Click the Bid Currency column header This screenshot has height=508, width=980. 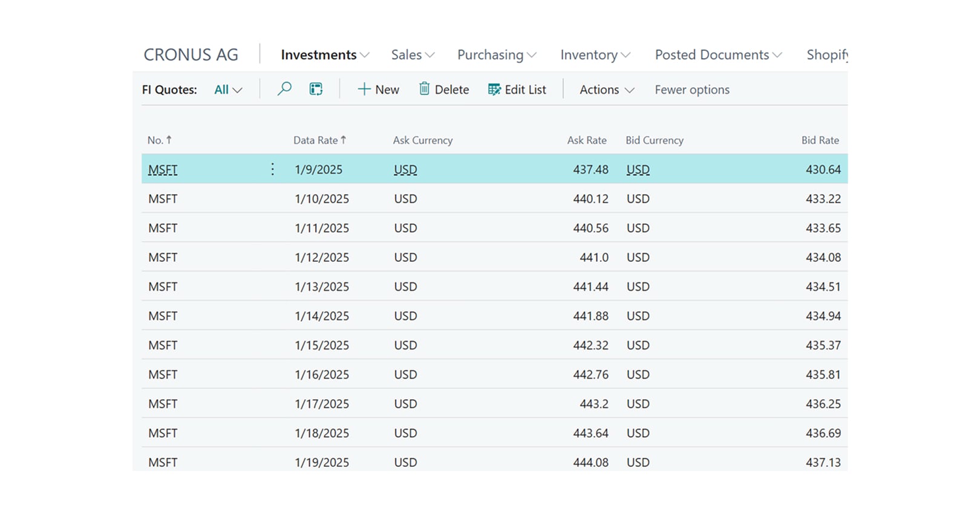655,140
